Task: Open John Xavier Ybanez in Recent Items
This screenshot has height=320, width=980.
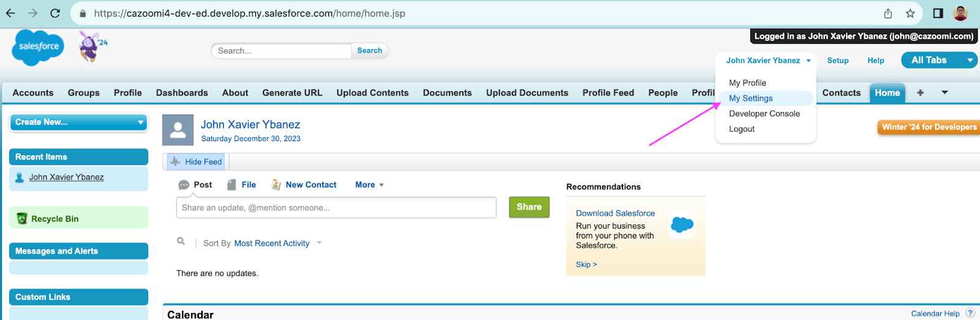Action: click(66, 177)
